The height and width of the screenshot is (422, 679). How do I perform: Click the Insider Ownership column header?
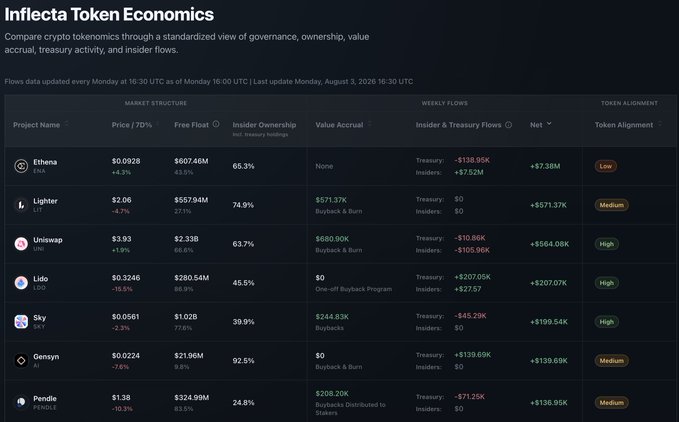pos(264,125)
